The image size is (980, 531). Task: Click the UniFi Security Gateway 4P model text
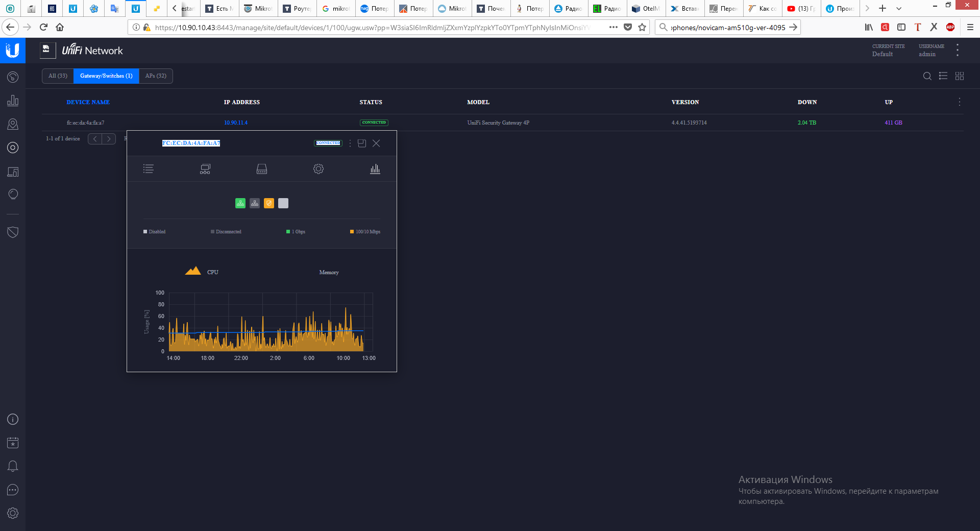[498, 123]
